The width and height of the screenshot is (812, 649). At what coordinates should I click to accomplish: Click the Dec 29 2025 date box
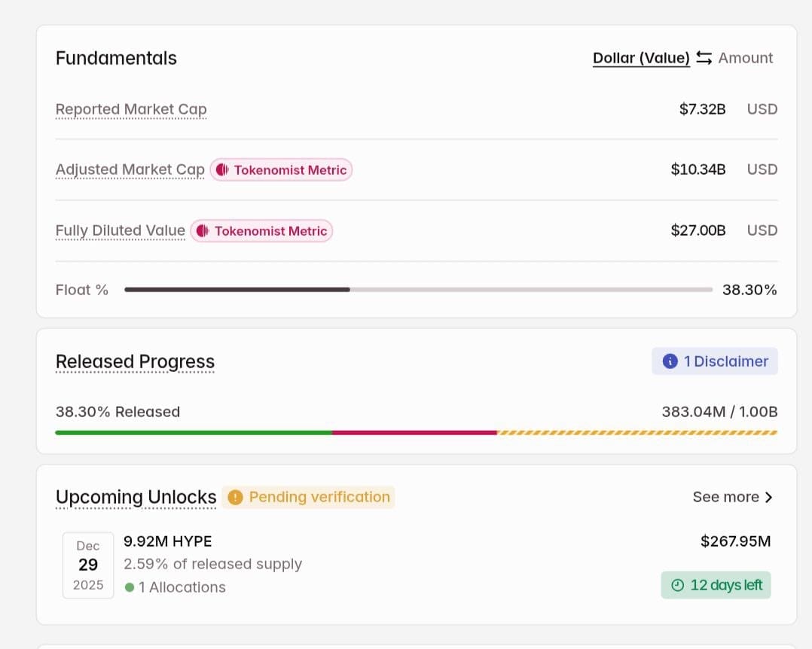tap(88, 565)
